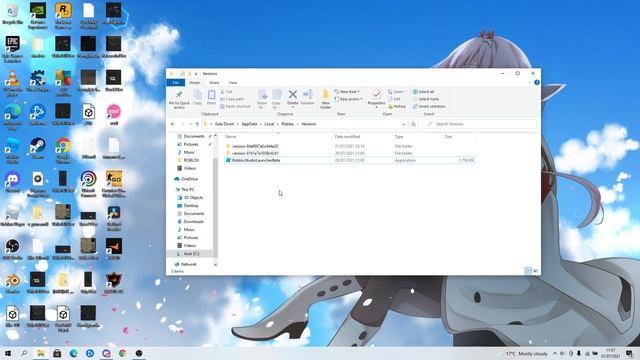Click the red X Delete icon

(293, 95)
